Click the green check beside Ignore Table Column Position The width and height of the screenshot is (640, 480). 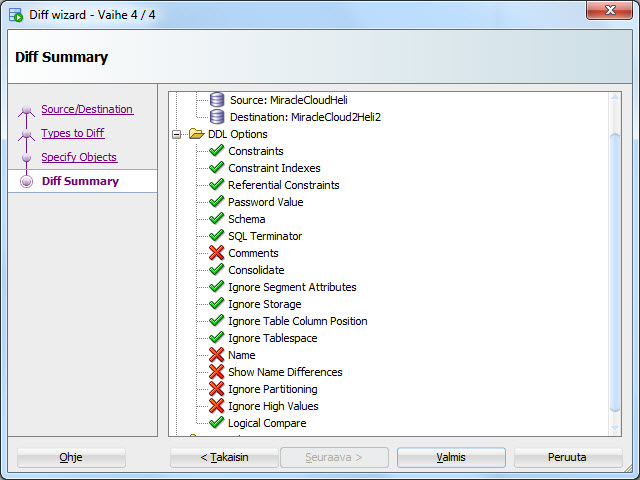point(216,321)
